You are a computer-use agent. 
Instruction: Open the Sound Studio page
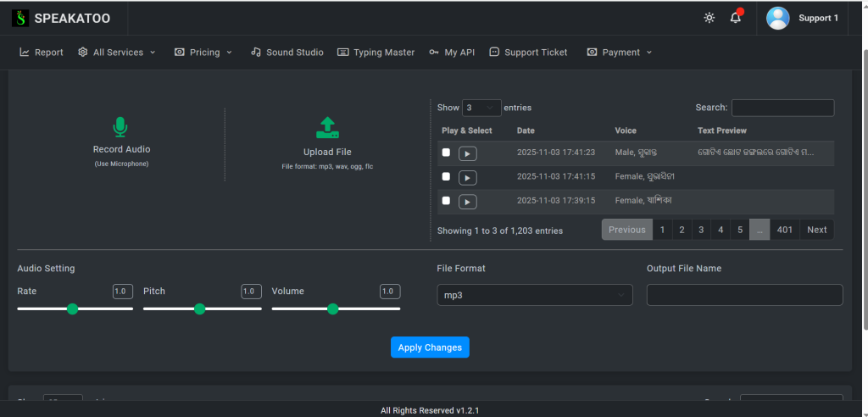287,53
